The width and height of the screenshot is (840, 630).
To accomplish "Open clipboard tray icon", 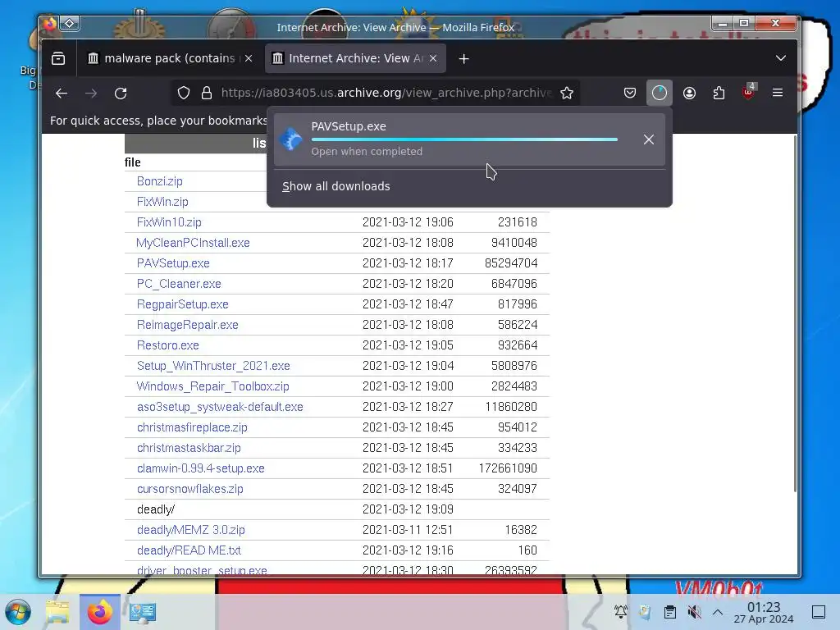I will click(669, 612).
